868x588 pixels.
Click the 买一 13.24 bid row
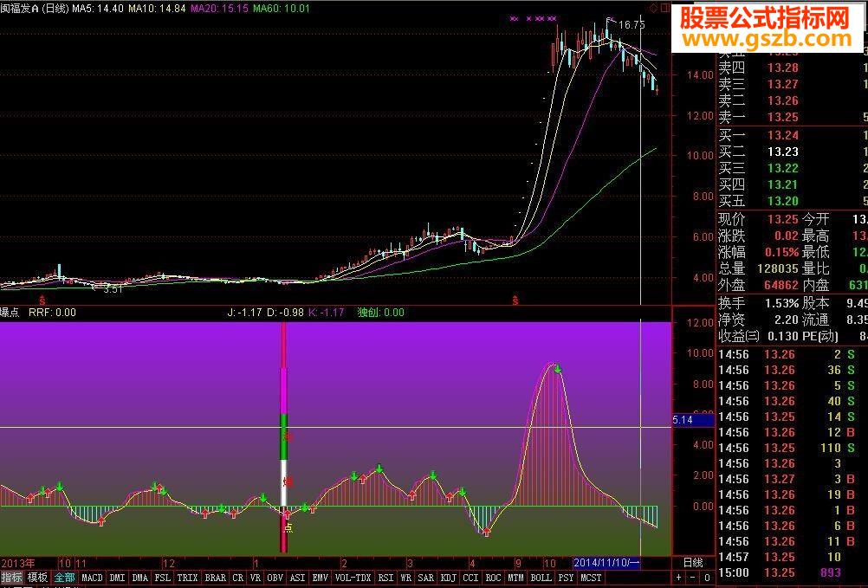(792, 135)
